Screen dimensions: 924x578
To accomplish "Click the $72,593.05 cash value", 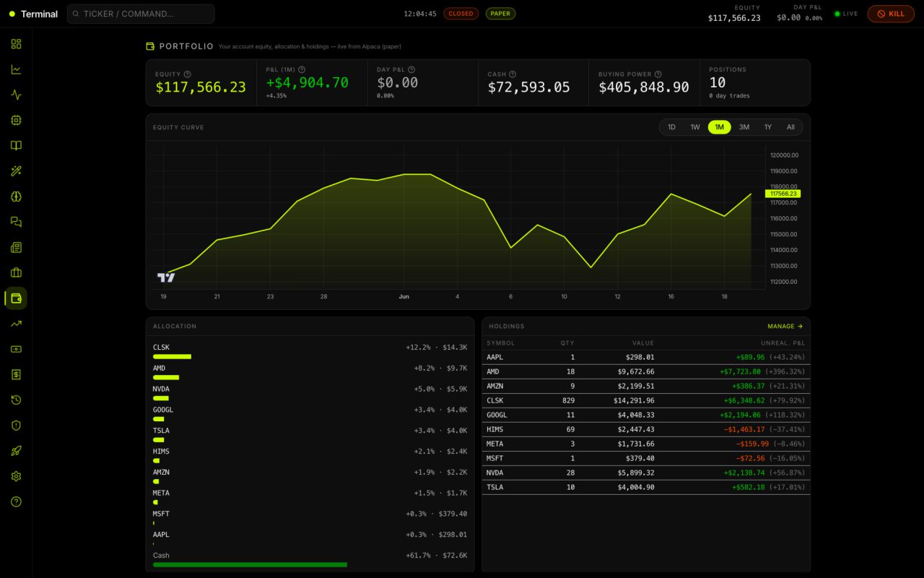I will (529, 87).
